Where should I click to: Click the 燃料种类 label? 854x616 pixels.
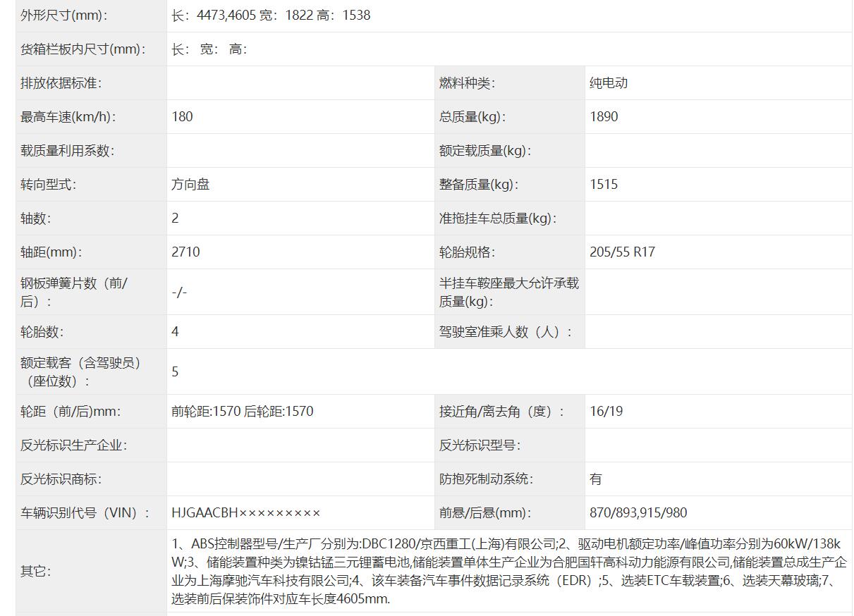coord(468,83)
